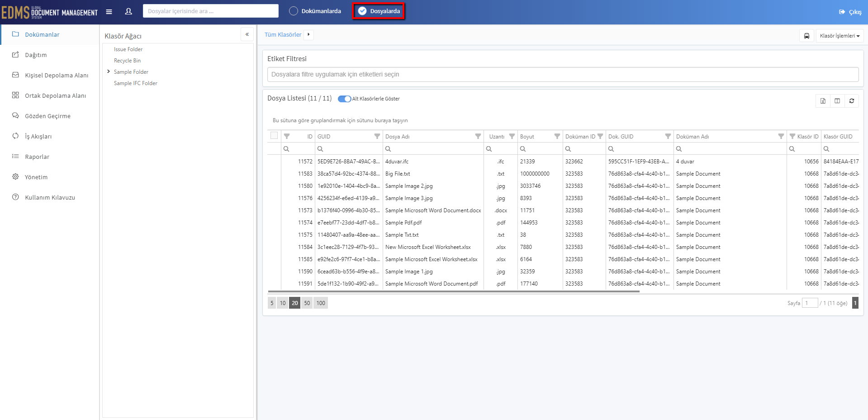Focus the Etiket Filtresi tag input
Image resolution: width=868 pixels, height=420 pixels.
pos(563,75)
